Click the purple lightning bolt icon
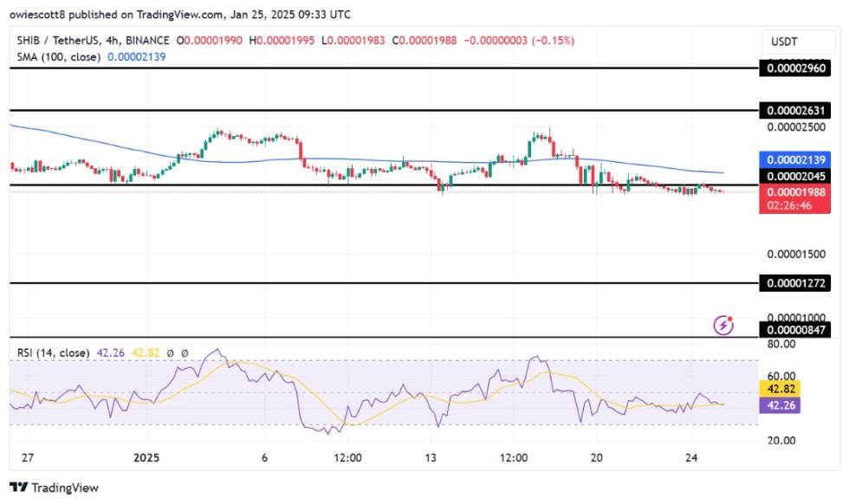 click(x=723, y=326)
